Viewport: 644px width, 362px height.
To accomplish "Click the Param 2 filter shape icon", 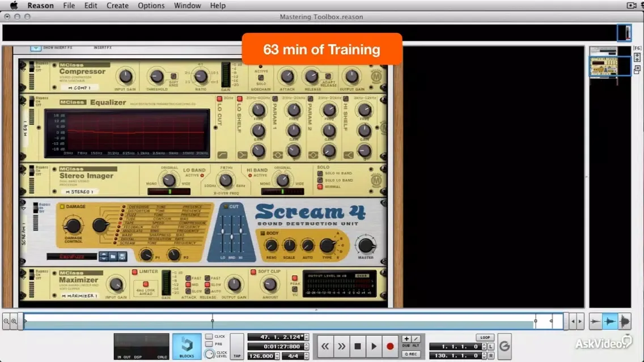I will (313, 155).
